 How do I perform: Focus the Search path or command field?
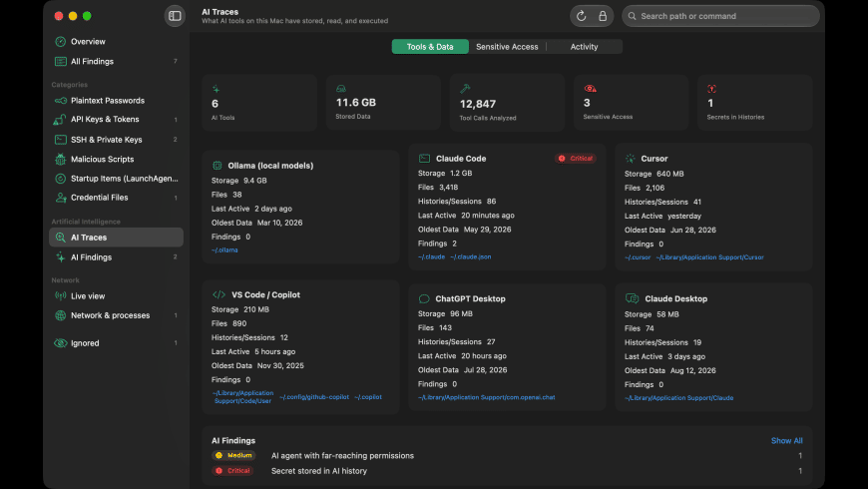(x=720, y=16)
